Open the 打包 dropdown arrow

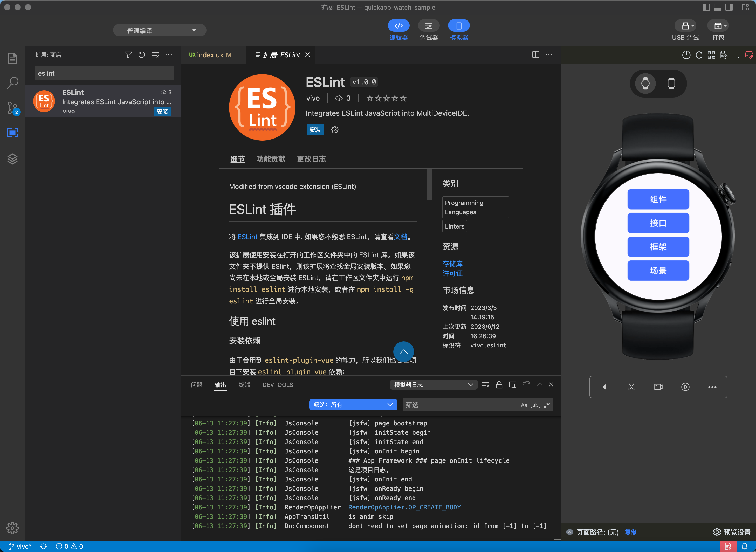(x=725, y=26)
